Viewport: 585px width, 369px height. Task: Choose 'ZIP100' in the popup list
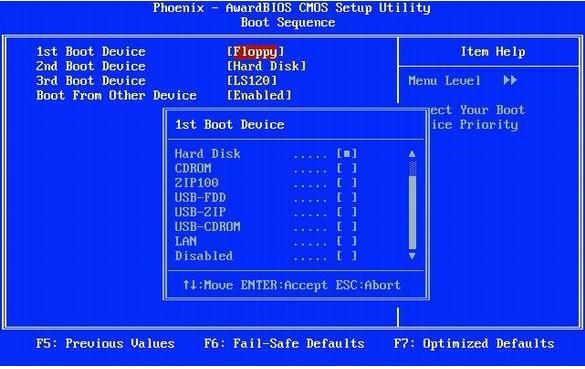tap(197, 183)
